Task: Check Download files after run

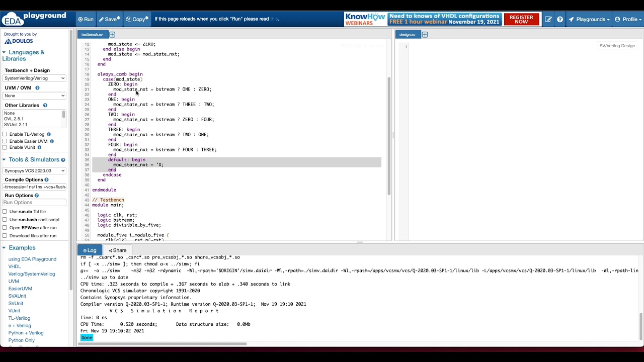Action: 5,236
